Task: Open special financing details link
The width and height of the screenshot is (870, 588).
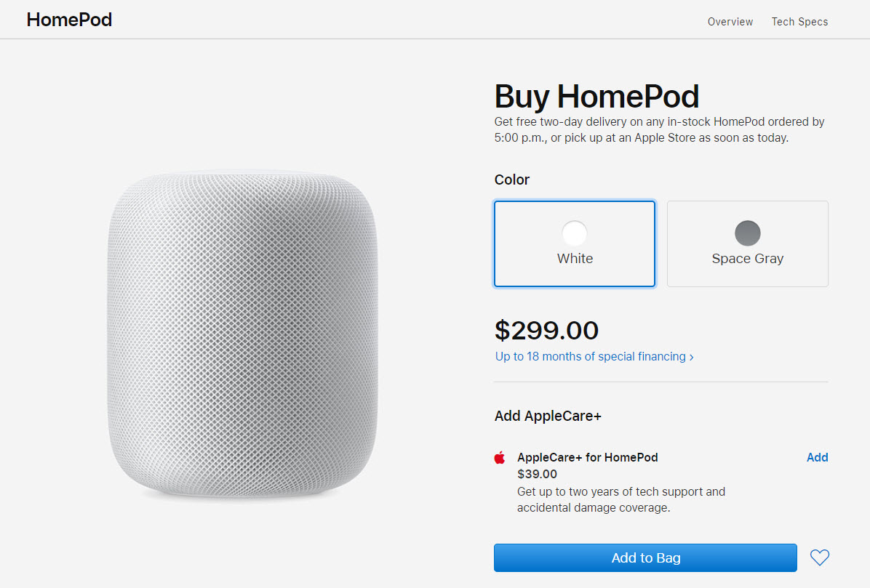Action: coord(590,356)
